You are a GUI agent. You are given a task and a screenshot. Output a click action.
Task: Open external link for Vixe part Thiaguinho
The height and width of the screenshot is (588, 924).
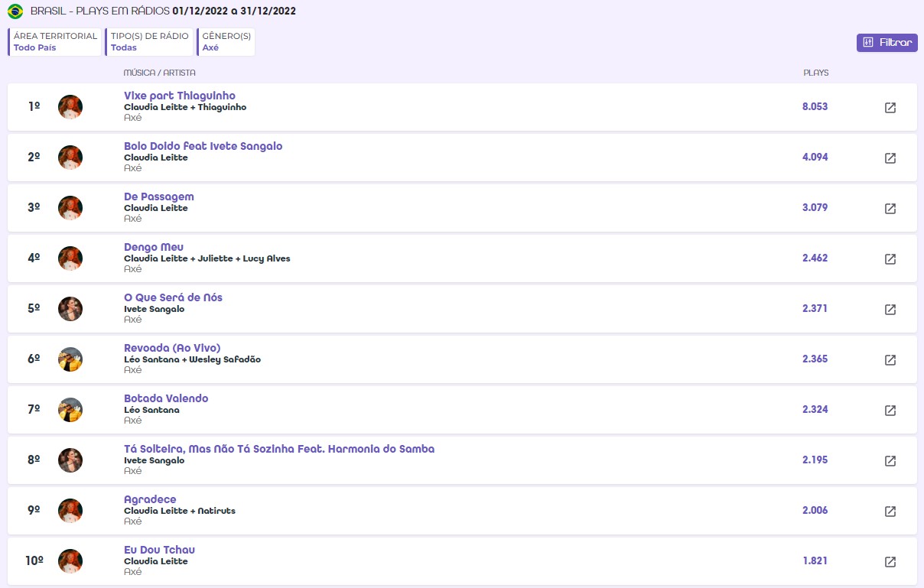[x=890, y=108]
